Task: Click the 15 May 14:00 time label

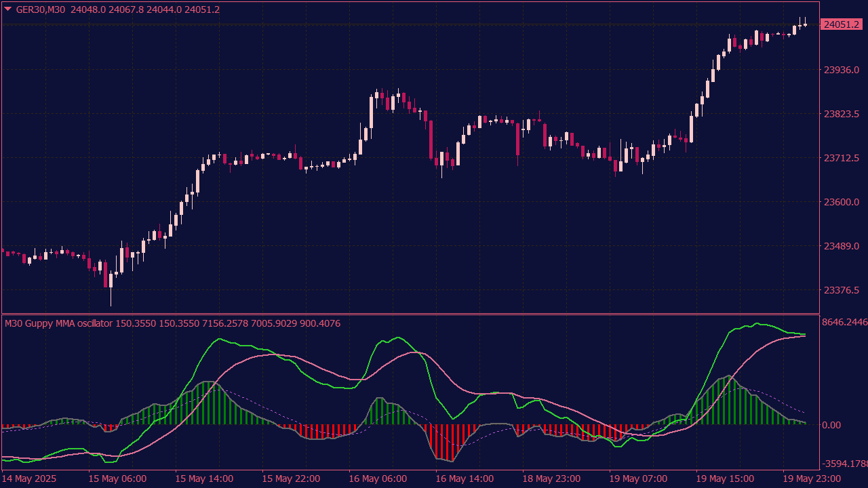Action: tap(204, 479)
